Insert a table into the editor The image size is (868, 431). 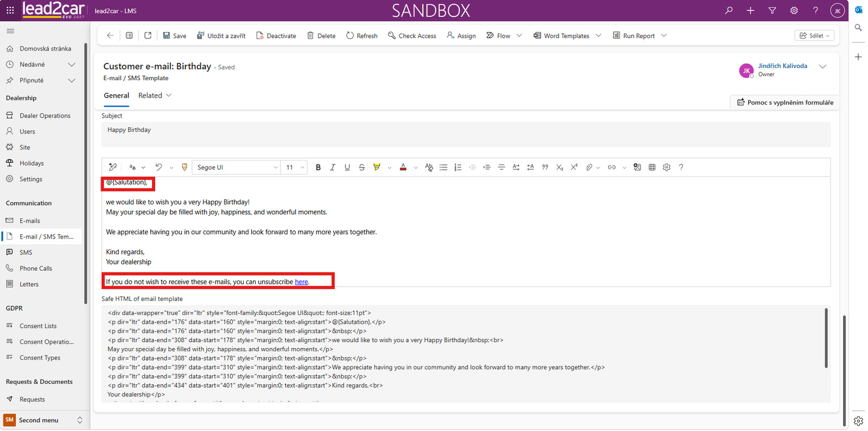point(652,167)
